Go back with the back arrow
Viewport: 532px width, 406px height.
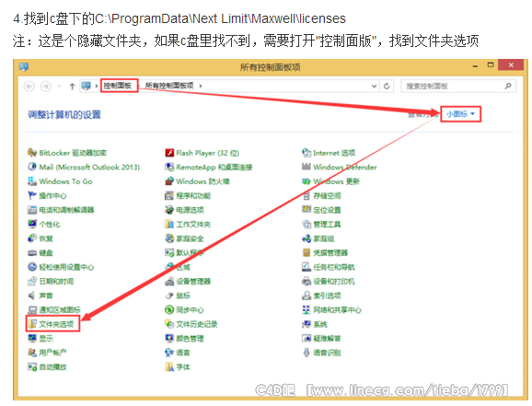(x=29, y=87)
